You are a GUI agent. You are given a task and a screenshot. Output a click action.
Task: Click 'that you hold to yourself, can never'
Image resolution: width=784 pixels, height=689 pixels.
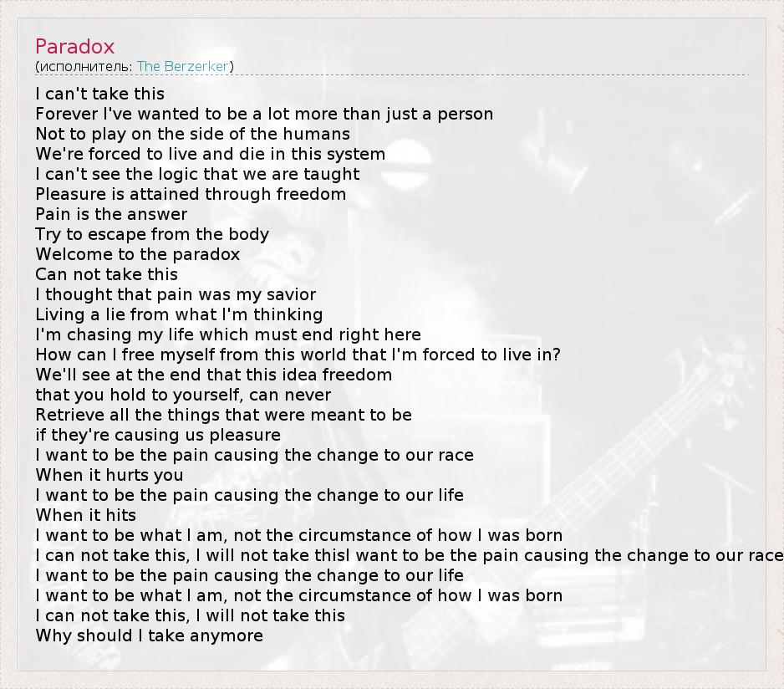tap(183, 395)
